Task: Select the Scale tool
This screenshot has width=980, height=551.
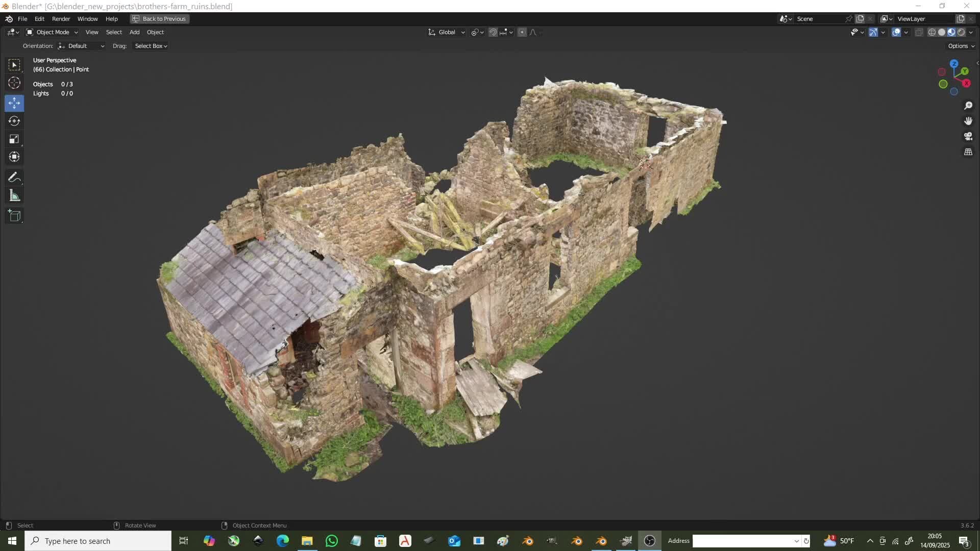Action: point(14,139)
